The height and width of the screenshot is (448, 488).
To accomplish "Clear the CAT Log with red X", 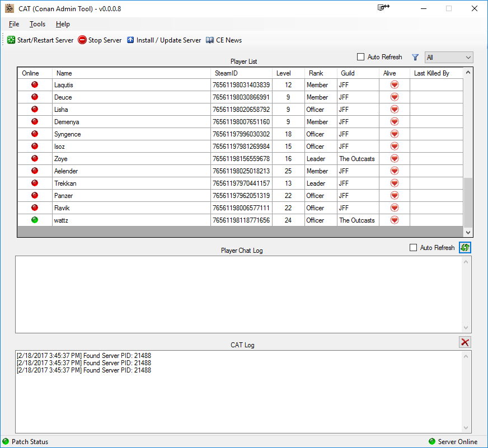I will click(464, 342).
